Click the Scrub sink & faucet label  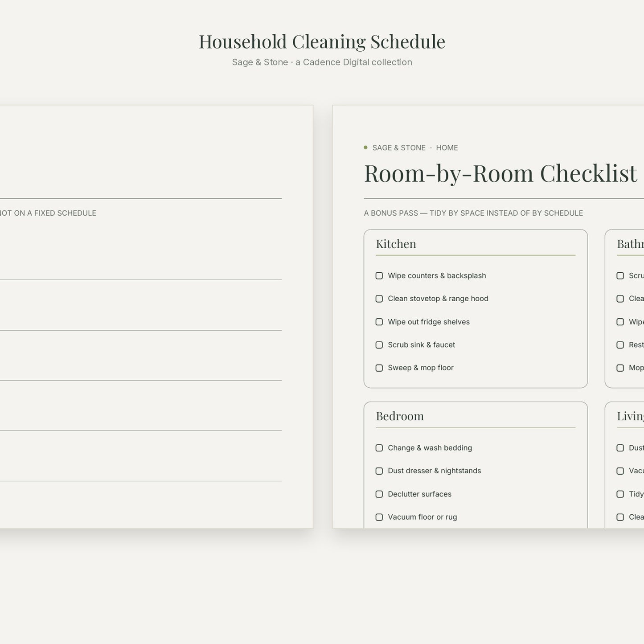[x=422, y=345]
